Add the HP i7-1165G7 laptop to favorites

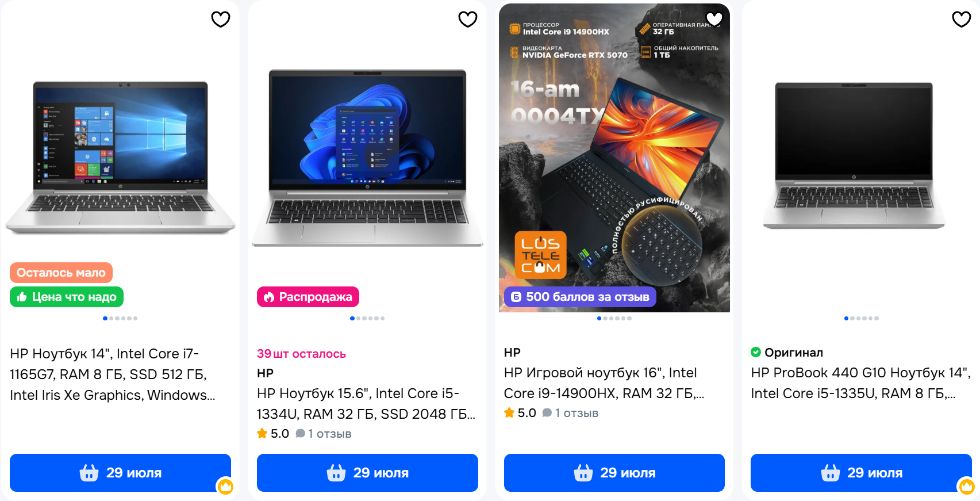tap(221, 19)
